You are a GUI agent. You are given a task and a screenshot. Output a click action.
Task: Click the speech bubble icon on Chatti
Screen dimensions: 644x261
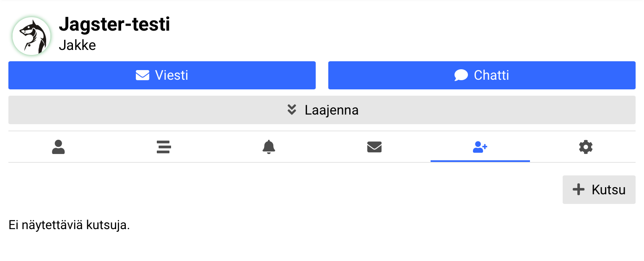click(461, 76)
